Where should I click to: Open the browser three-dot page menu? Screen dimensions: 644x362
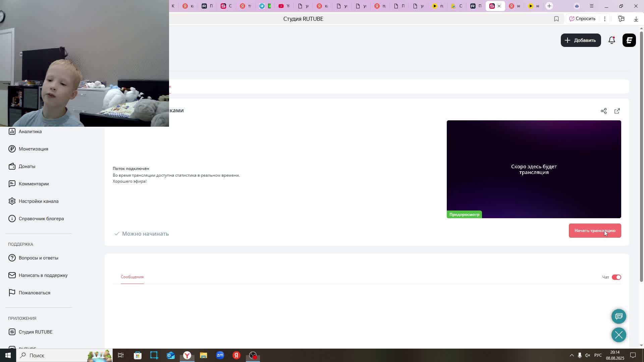click(x=604, y=19)
